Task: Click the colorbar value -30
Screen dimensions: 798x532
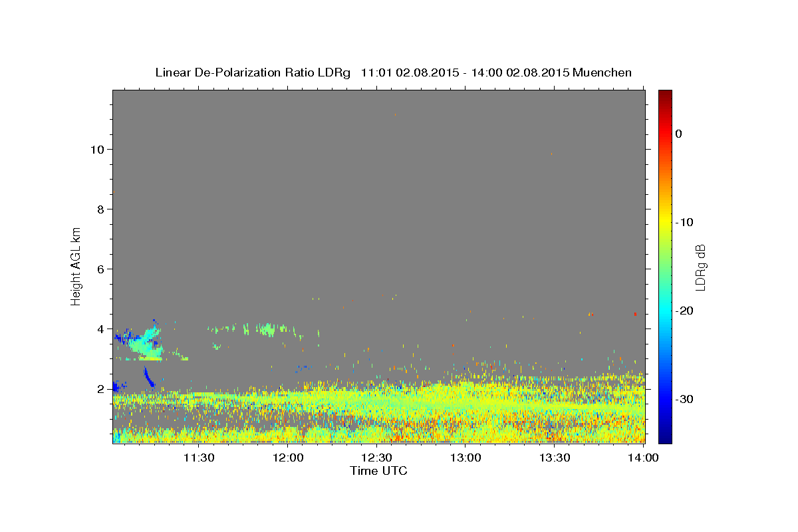Action: [686, 399]
